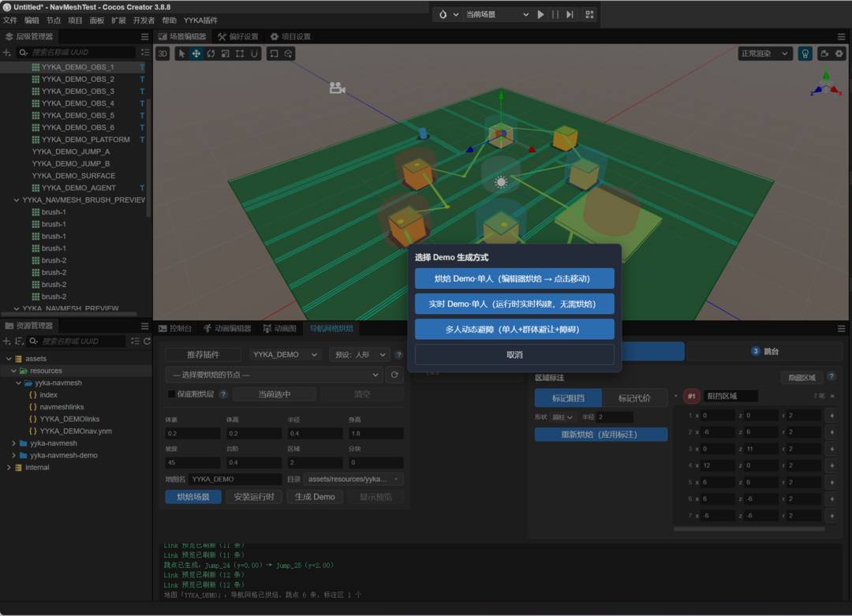
Task: Switch to the 标记阻挡 toggle
Action: (568, 398)
